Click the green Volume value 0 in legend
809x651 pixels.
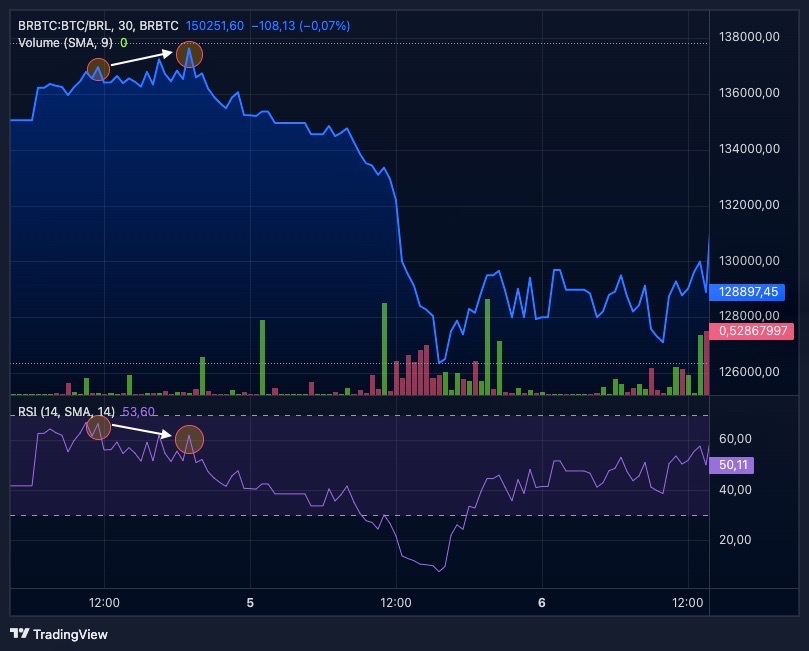tap(124, 43)
